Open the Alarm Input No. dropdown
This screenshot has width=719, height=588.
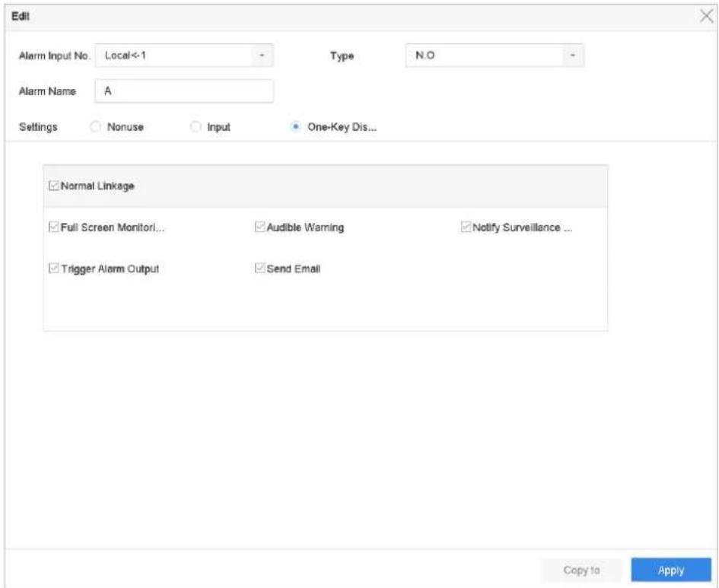184,56
